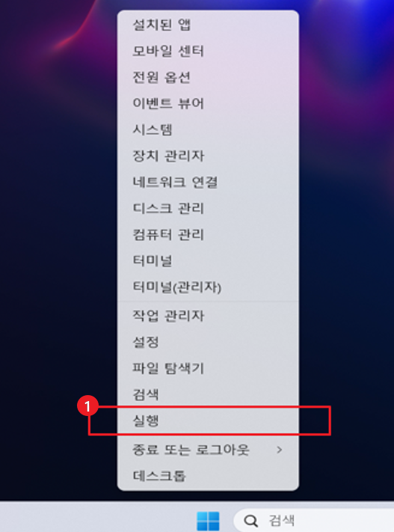
Task: Launch 터미널(관리자) as administrator
Action: 208,287
